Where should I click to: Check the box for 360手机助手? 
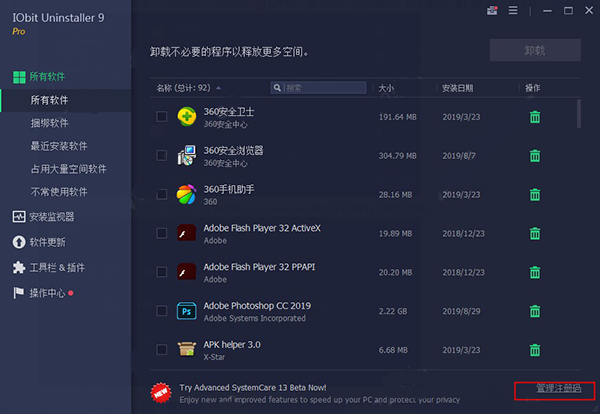pyautogui.click(x=162, y=194)
